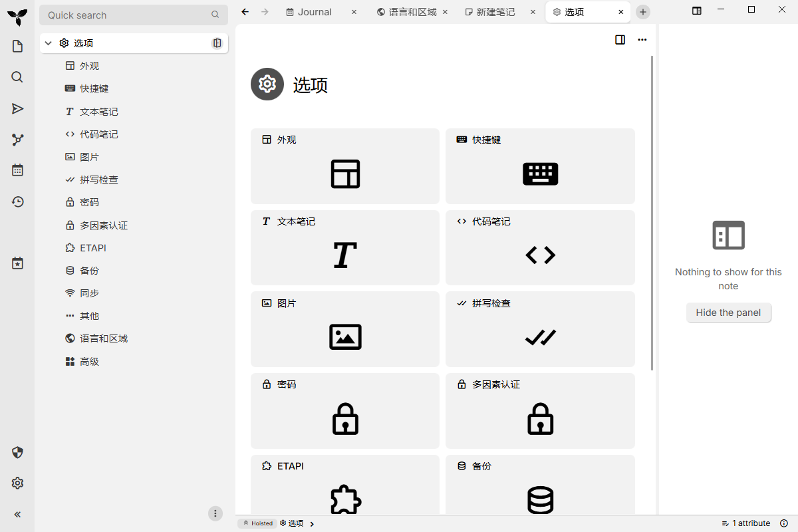Toggle the layout icon in the title bar

tap(696, 11)
